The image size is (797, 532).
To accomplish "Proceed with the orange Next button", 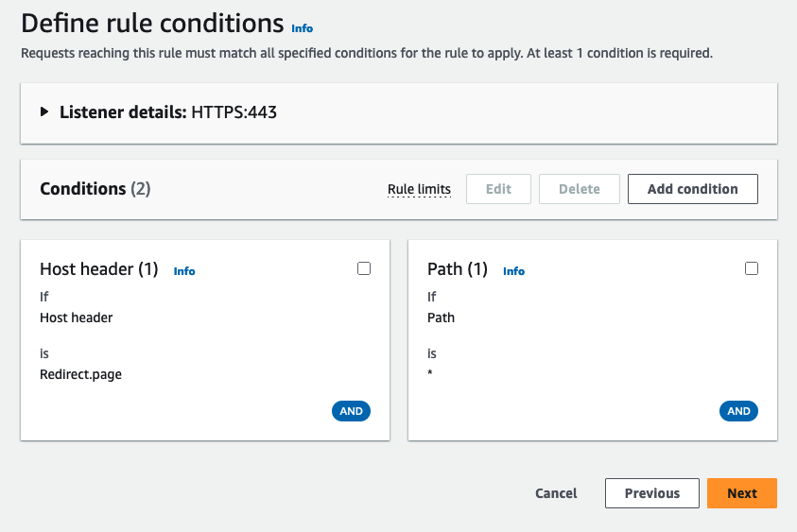I will tap(741, 493).
